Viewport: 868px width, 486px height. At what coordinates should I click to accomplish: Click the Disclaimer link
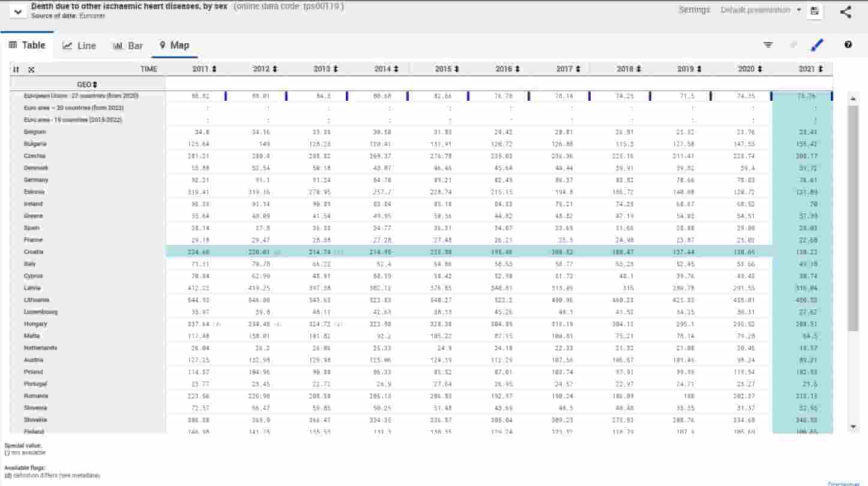tap(843, 484)
